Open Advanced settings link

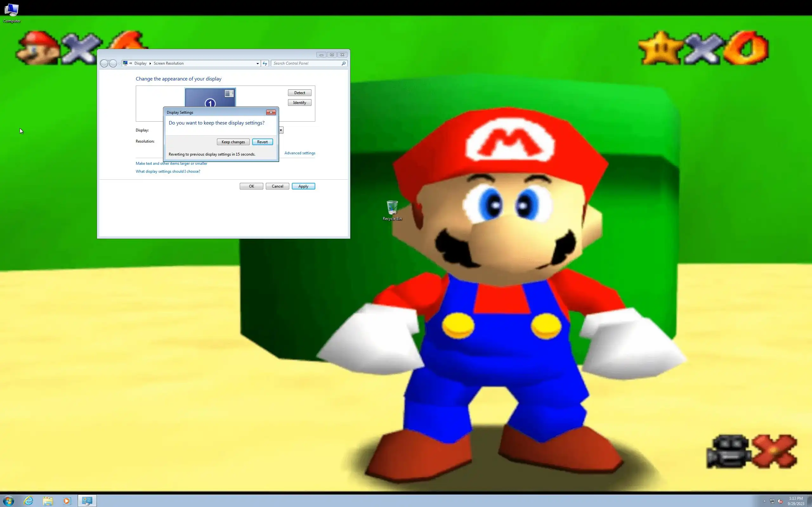coord(300,153)
